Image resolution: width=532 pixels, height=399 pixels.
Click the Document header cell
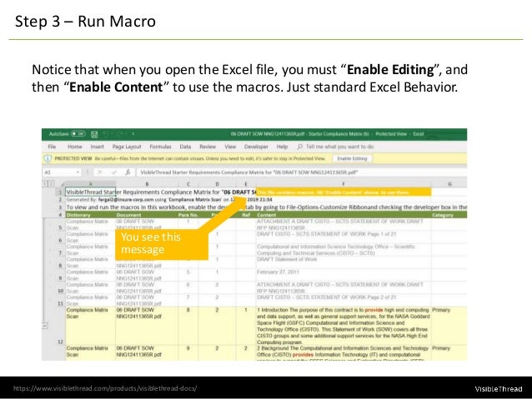pos(147,215)
